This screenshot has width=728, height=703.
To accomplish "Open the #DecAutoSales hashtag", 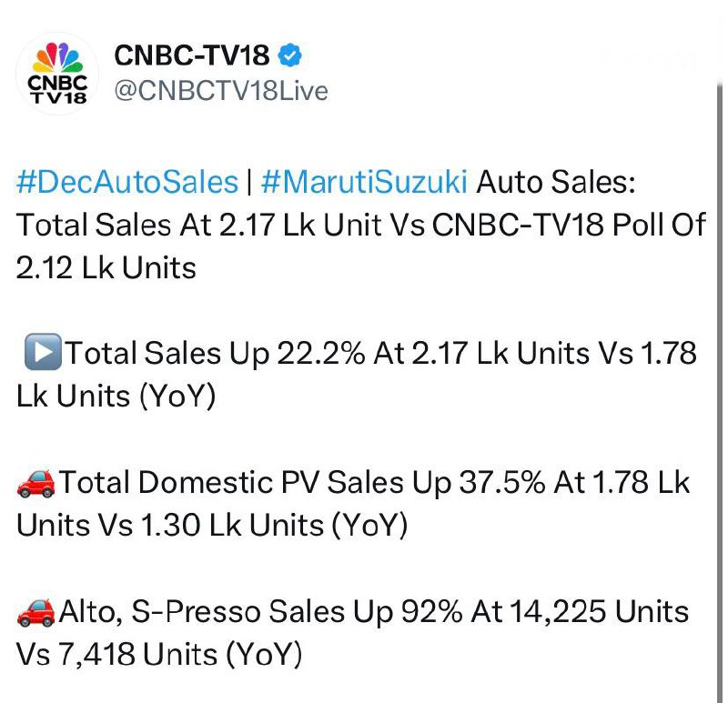I will [x=127, y=182].
